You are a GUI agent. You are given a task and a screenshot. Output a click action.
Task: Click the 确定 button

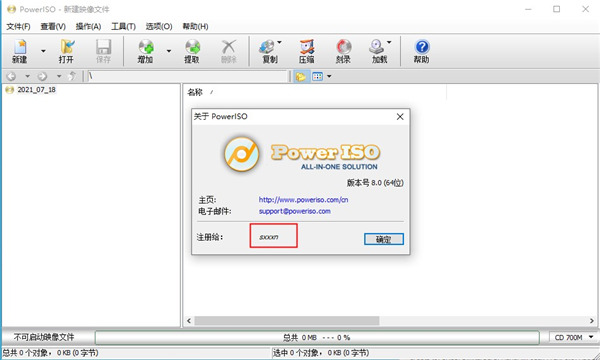click(383, 239)
